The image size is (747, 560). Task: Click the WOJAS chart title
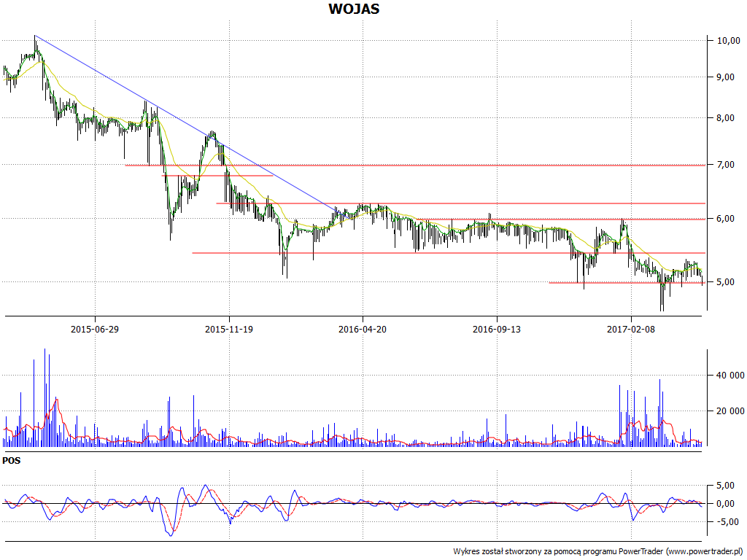354,9
